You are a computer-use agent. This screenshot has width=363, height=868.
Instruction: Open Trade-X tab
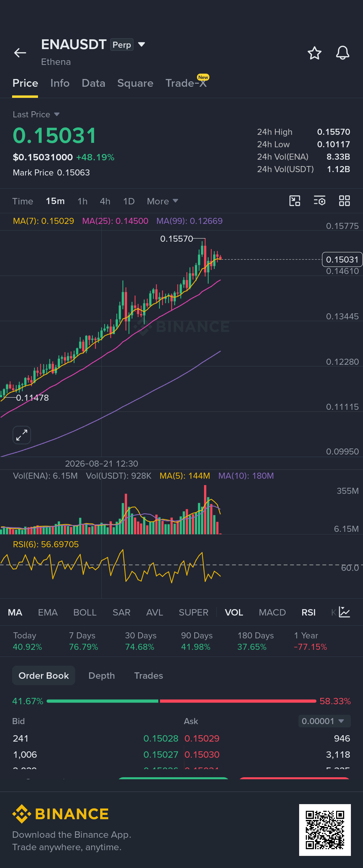click(x=186, y=83)
